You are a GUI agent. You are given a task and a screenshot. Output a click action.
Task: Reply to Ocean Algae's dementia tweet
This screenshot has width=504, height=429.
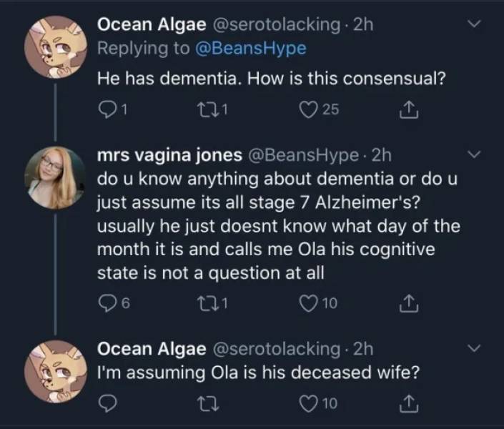pyautogui.click(x=105, y=109)
